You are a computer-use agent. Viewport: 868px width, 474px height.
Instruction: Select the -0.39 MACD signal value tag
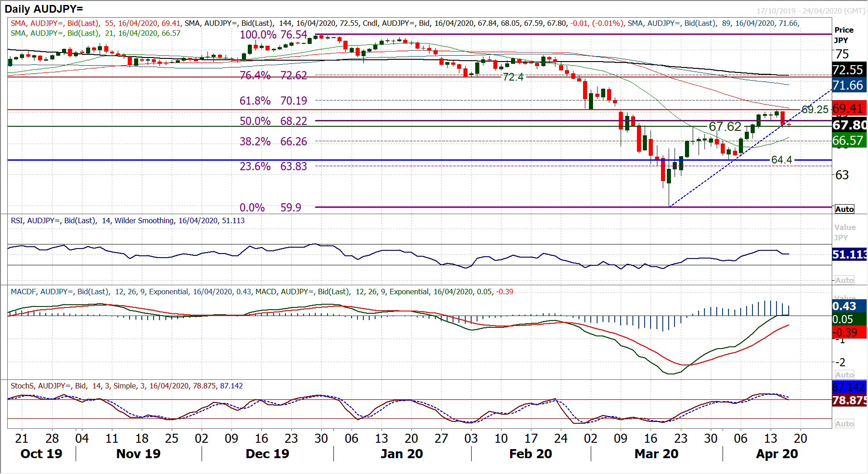click(849, 332)
